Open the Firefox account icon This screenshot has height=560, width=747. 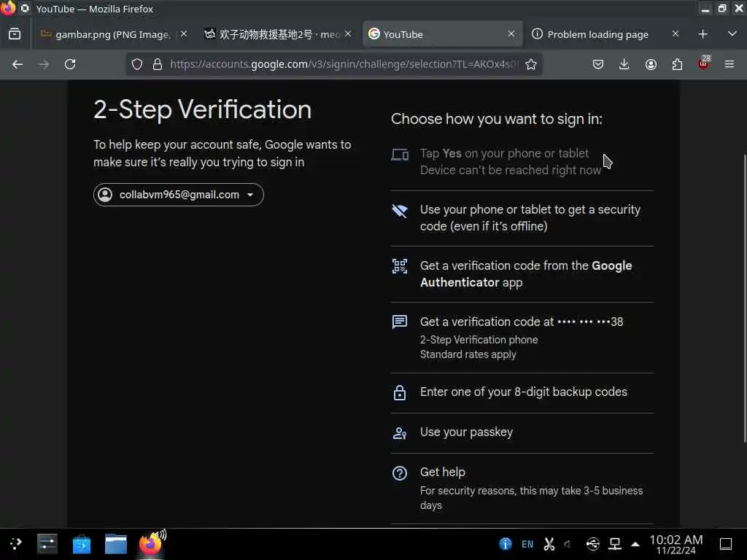651,64
